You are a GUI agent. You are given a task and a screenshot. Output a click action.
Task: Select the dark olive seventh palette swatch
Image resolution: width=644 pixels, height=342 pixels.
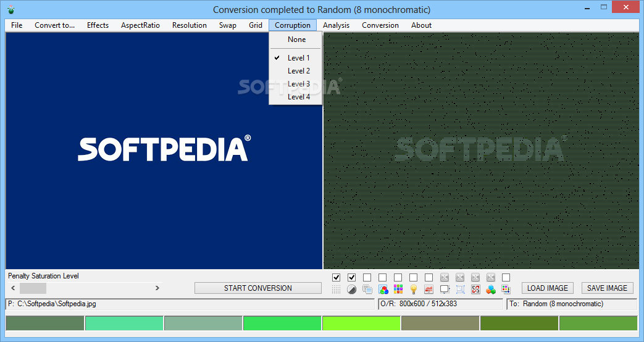pyautogui.click(x=519, y=323)
